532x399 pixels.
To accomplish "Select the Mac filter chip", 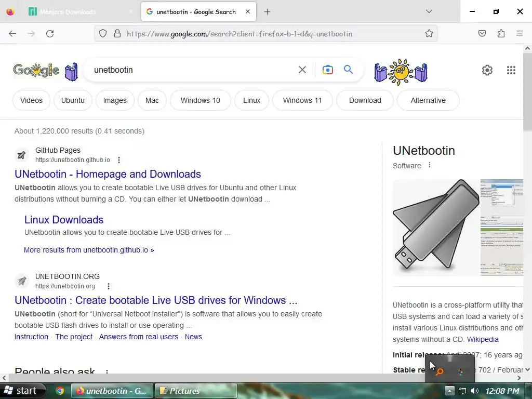I will point(152,100).
